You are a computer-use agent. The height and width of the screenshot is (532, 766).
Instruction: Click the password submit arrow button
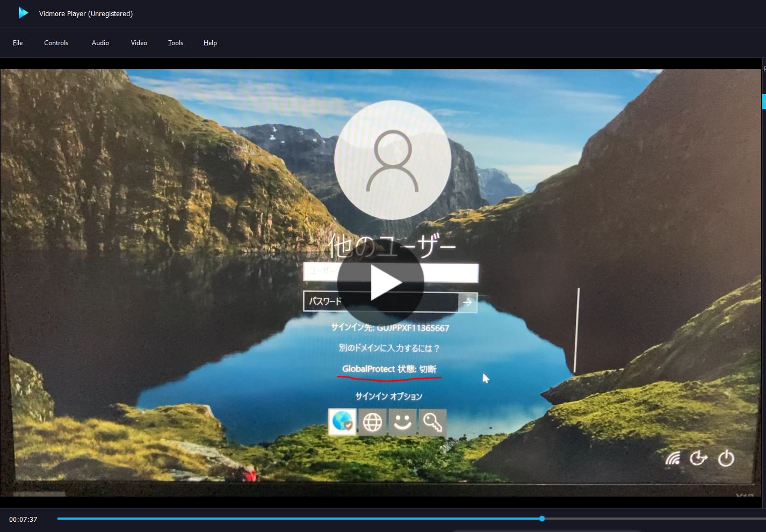(467, 302)
